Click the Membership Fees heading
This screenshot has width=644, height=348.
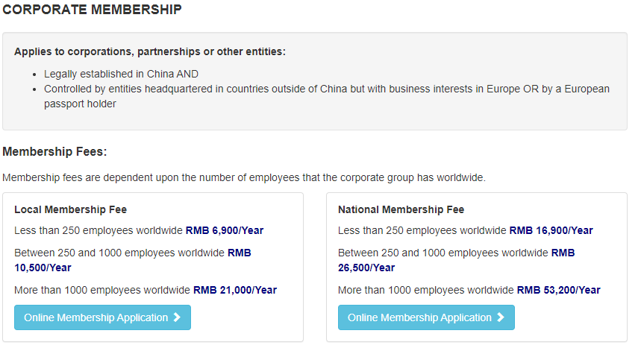55,152
